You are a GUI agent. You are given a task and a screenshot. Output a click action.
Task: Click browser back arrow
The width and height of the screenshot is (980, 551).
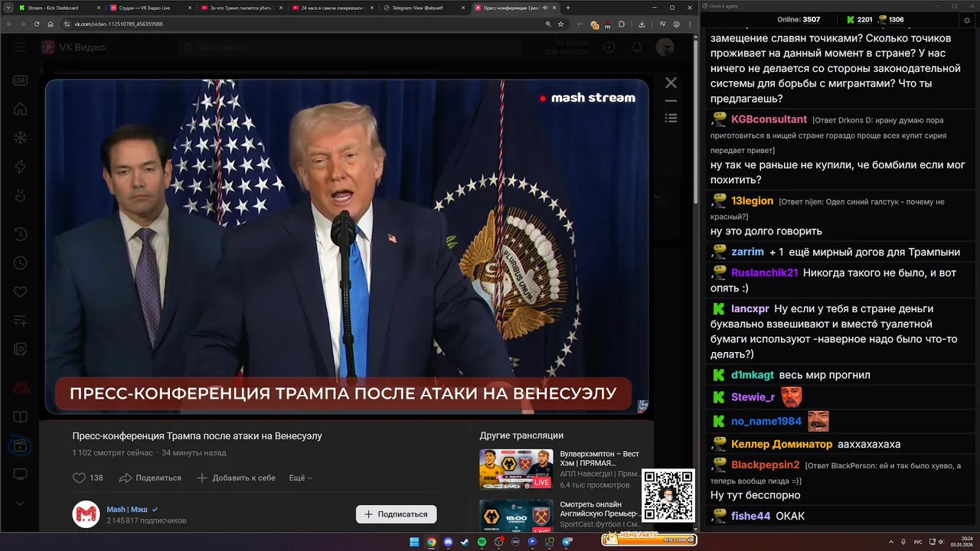10,24
